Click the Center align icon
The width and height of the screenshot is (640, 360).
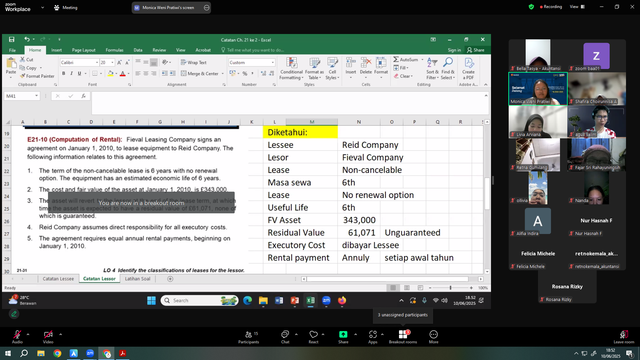tap(146, 73)
